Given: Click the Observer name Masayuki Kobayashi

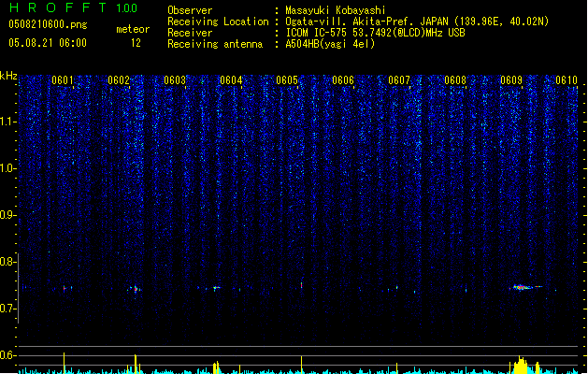Looking at the screenshot, I should tap(336, 10).
